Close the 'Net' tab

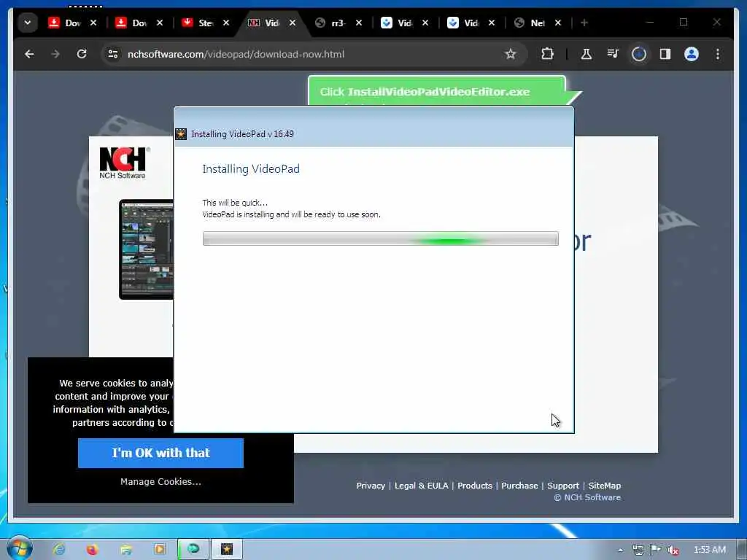(558, 23)
